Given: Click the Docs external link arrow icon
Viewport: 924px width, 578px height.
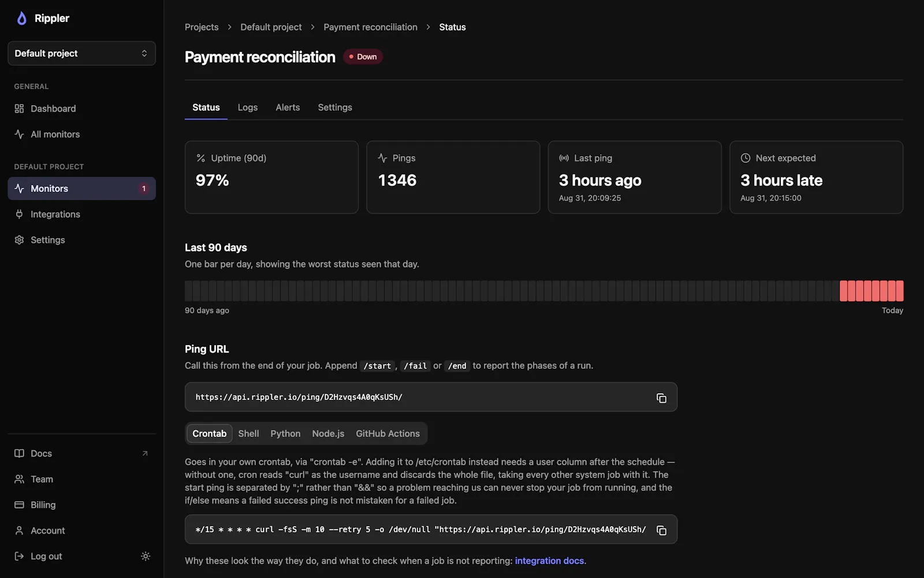Looking at the screenshot, I should click(145, 454).
